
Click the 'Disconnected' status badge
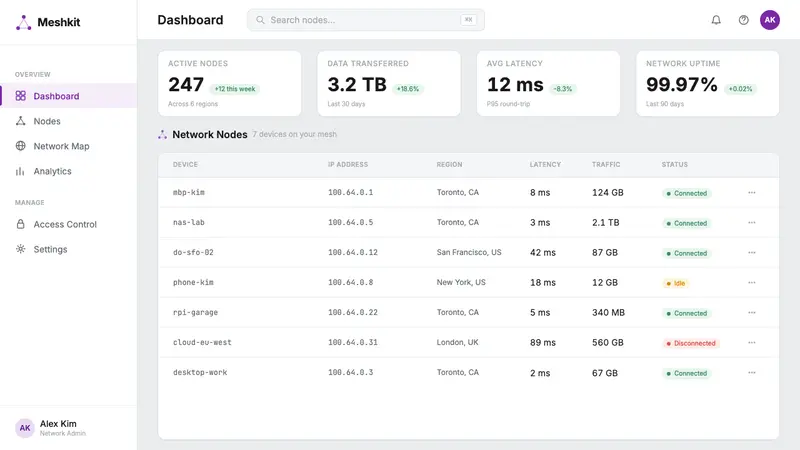[x=690, y=343]
